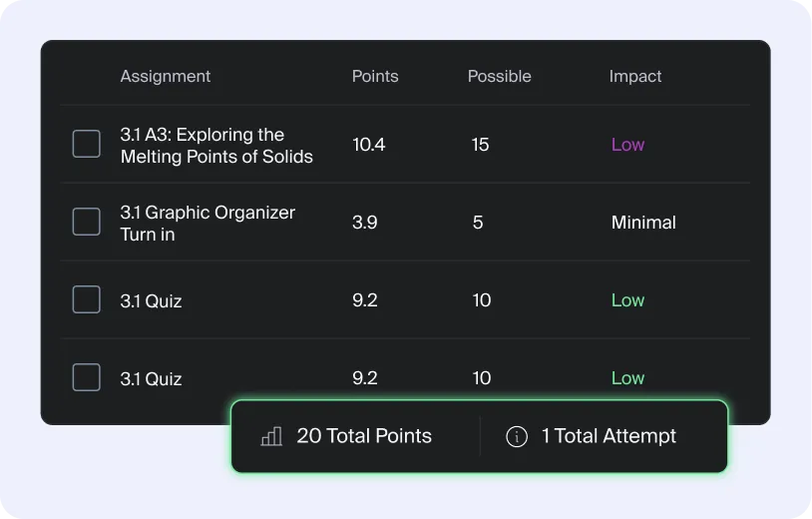Click the 1 Total Attempt summary
Screen dimensions: 812x519
(609, 436)
